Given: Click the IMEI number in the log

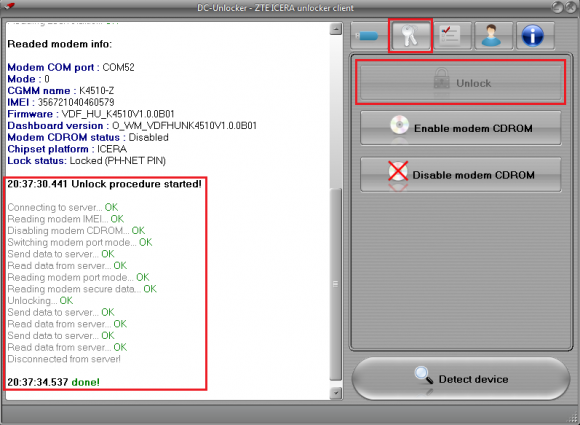Looking at the screenshot, I should [x=76, y=102].
